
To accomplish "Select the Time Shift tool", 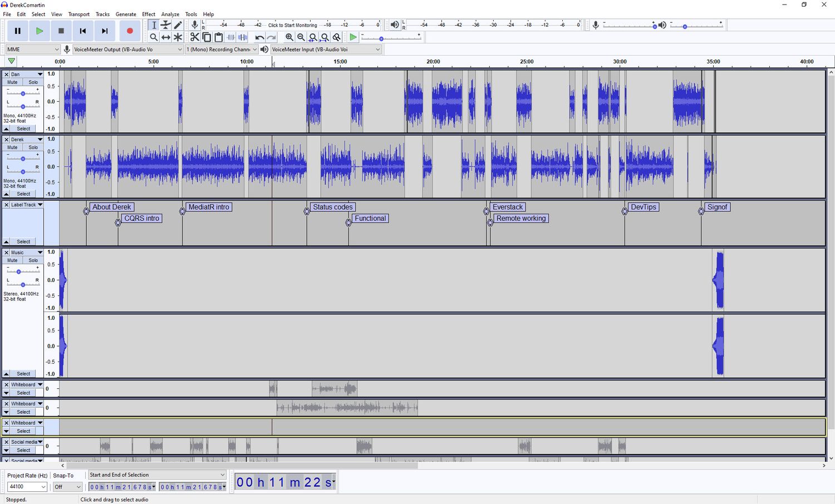I will click(166, 37).
